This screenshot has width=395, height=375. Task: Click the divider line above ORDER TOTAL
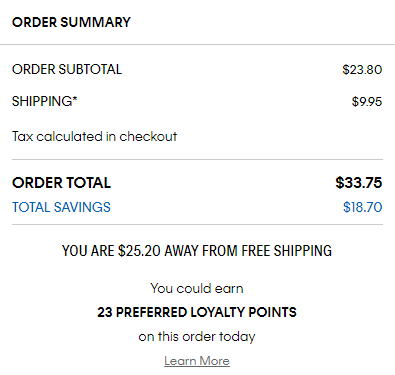coord(197,160)
